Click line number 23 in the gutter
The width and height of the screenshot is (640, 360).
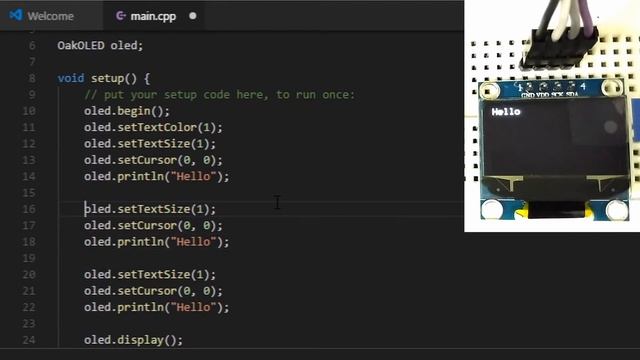[29, 323]
